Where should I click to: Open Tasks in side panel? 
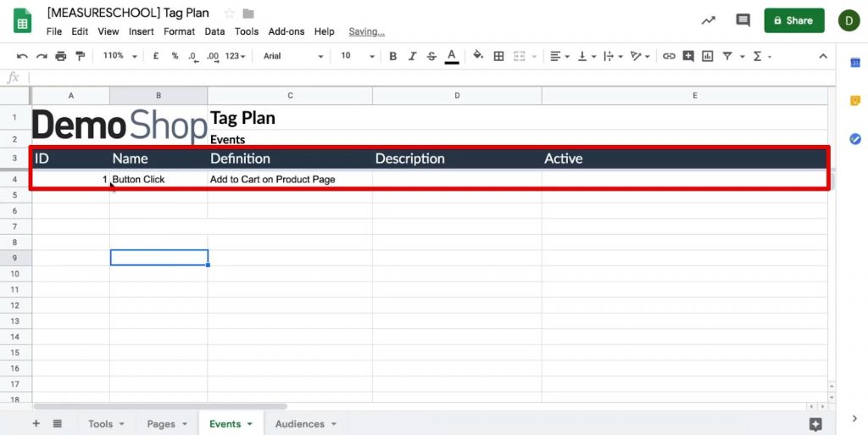tap(855, 139)
